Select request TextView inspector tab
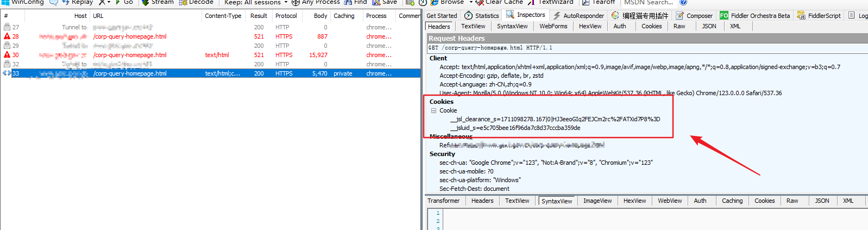The height and width of the screenshot is (230, 868). [473, 26]
